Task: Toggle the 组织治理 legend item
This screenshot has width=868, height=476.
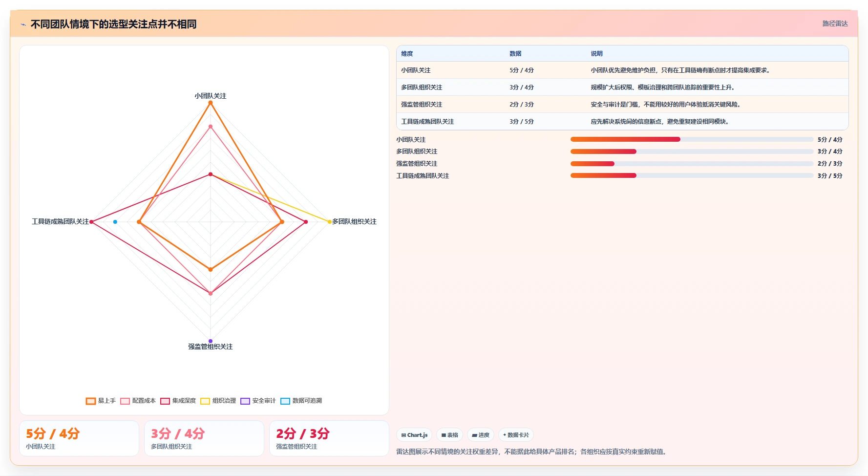Action: (218, 401)
